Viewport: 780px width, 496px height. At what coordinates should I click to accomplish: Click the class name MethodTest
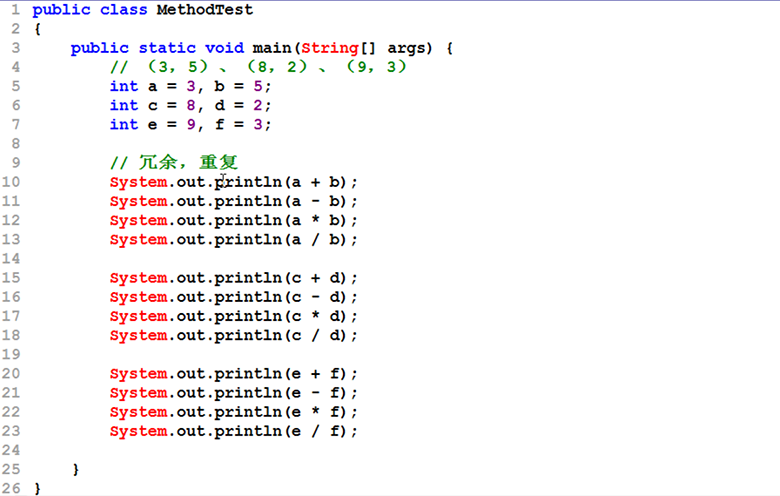tap(206, 10)
